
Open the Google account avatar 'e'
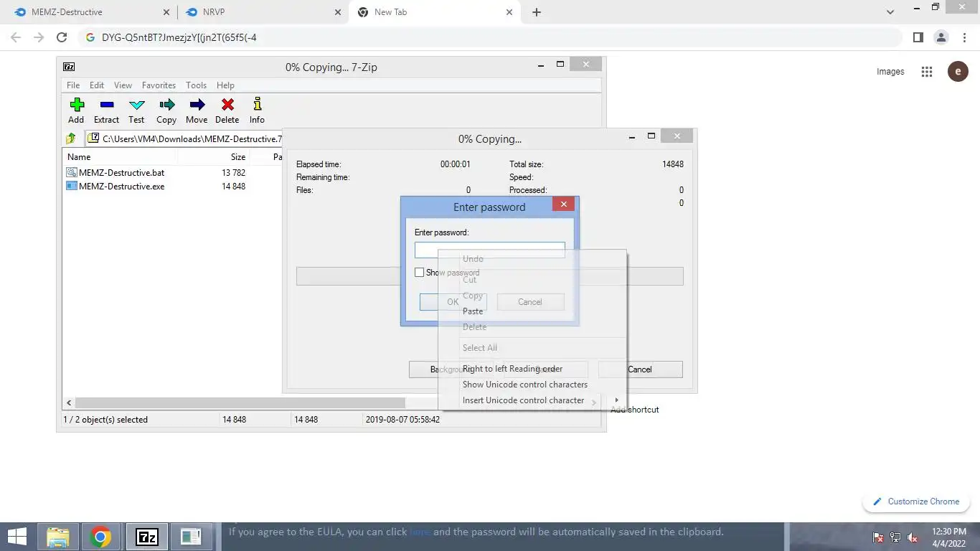tap(958, 71)
